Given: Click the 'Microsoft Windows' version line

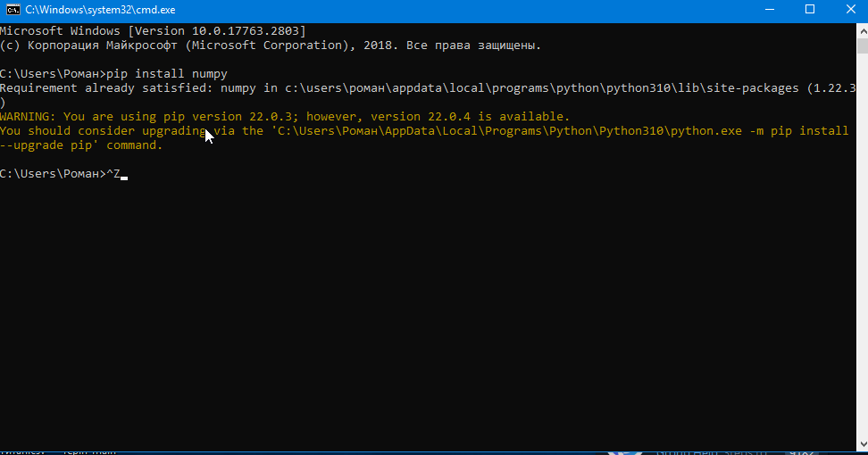Looking at the screenshot, I should click(x=152, y=31).
